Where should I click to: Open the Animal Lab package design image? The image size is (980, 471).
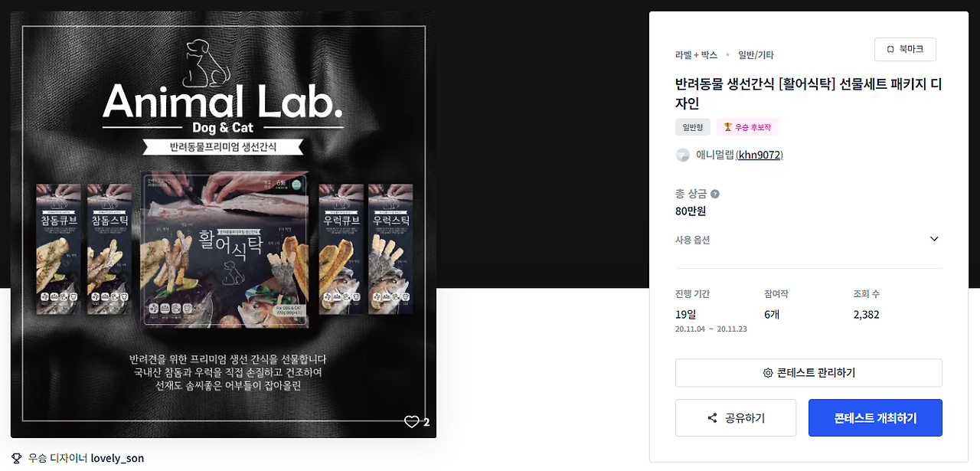click(224, 225)
